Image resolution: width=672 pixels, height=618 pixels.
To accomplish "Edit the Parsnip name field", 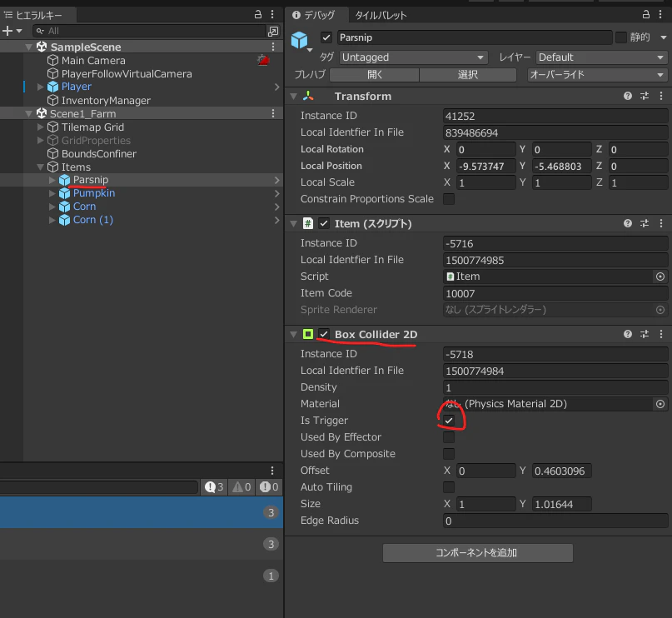I will pos(475,37).
